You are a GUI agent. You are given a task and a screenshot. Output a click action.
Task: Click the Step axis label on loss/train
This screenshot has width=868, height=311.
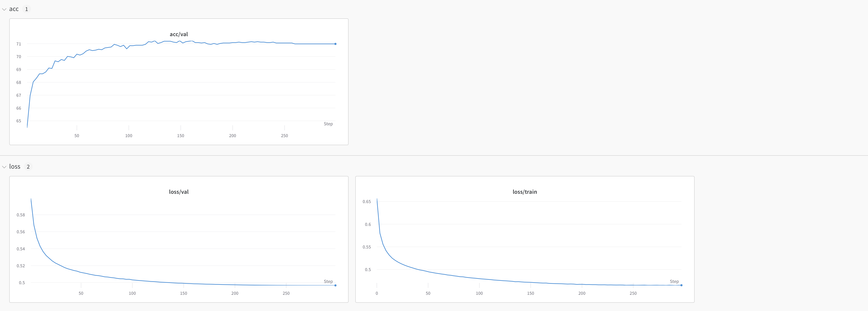[x=674, y=281]
